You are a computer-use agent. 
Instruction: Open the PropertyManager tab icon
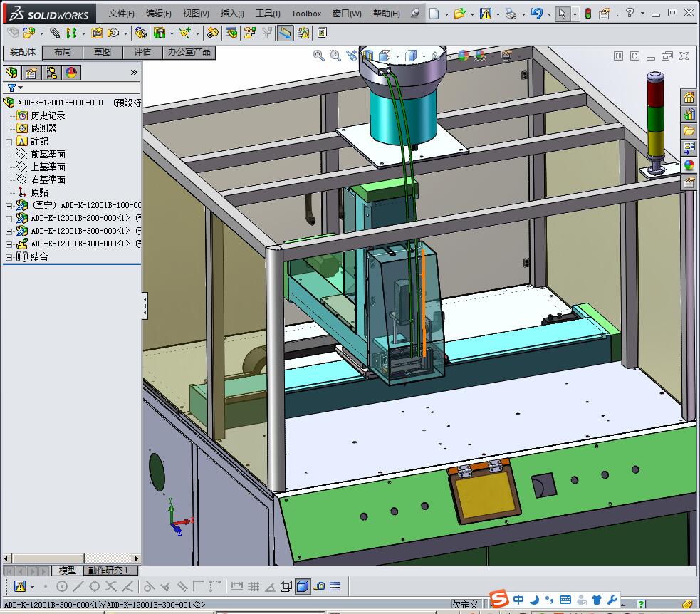click(x=31, y=72)
